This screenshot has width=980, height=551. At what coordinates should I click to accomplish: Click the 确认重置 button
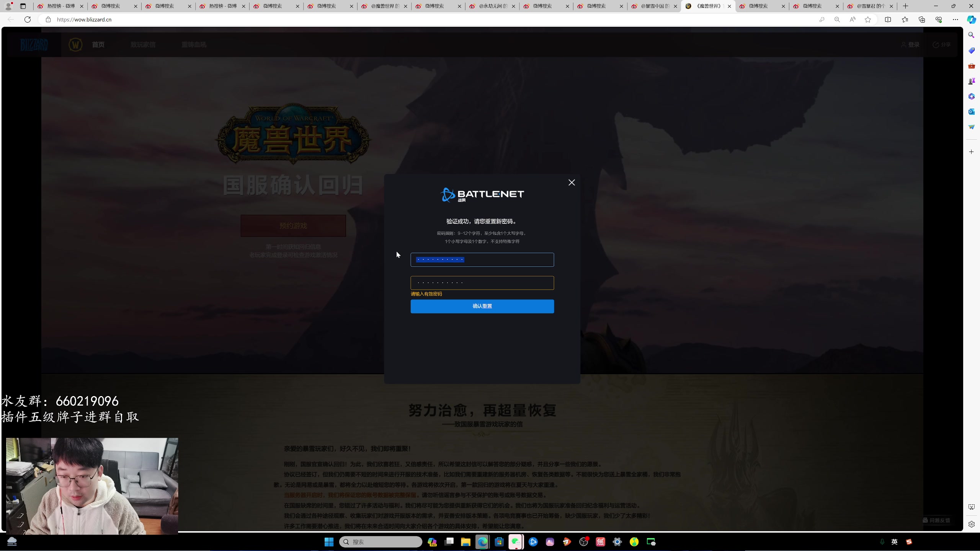pos(482,306)
